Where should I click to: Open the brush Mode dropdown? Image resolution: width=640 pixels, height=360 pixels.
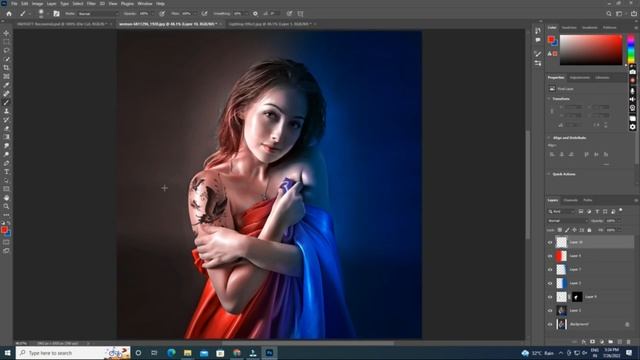[98, 13]
